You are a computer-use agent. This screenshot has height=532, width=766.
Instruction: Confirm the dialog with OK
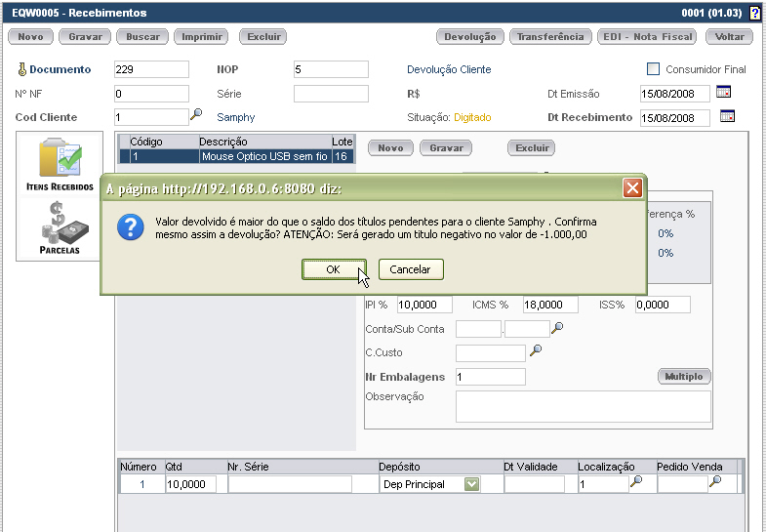click(334, 268)
